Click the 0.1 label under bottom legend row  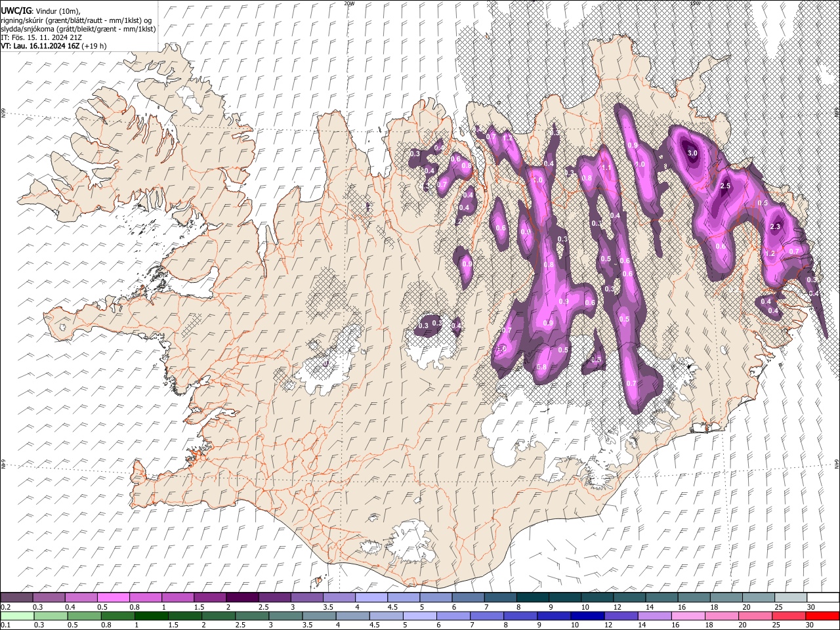[x=5, y=625]
